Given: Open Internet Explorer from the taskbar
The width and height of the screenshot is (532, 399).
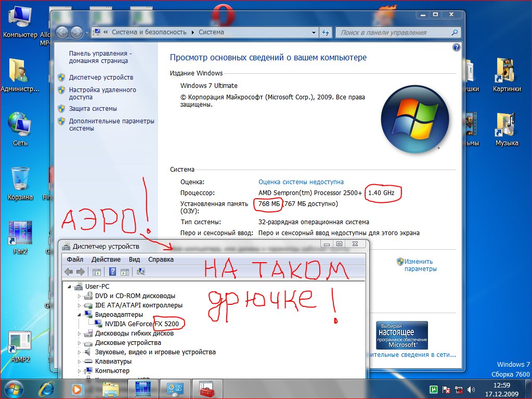Looking at the screenshot, I should 46,389.
